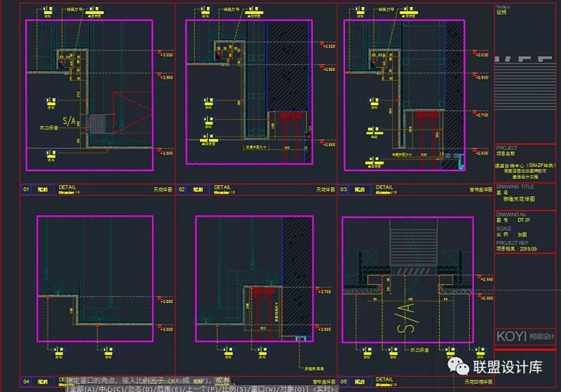561x392 pixels.
Task: Click the detail 03 number tag
Action: [344, 189]
